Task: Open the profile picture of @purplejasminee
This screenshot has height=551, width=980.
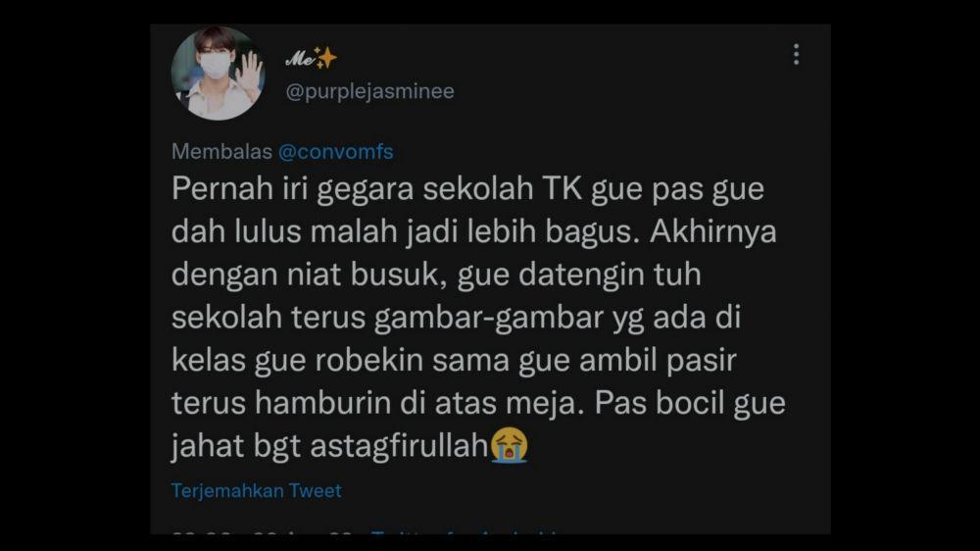Action: (x=219, y=74)
